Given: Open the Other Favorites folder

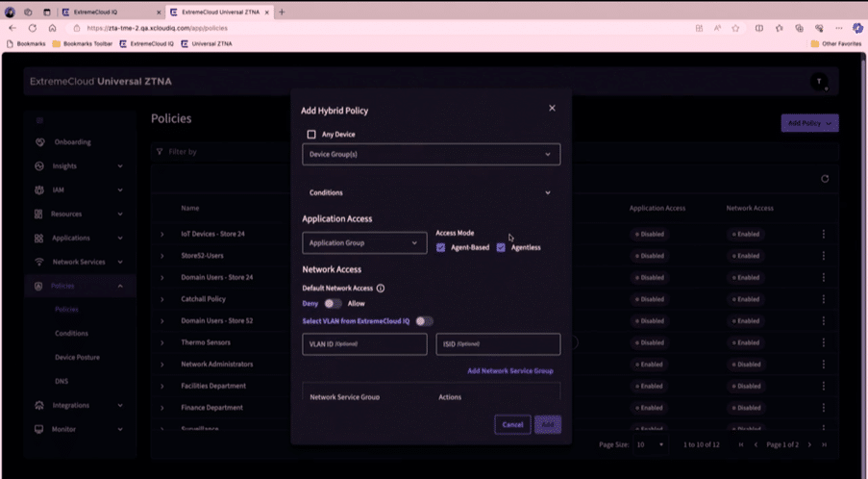Looking at the screenshot, I should 836,43.
